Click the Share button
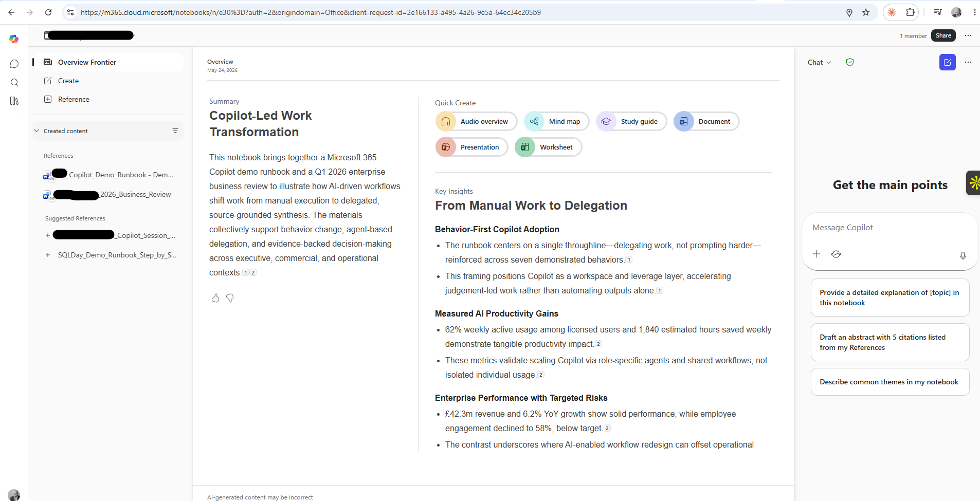 (943, 35)
